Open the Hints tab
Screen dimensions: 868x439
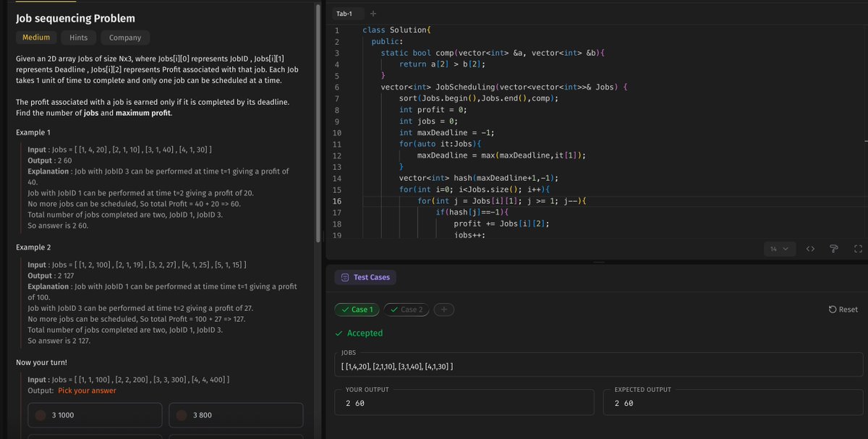tap(79, 38)
